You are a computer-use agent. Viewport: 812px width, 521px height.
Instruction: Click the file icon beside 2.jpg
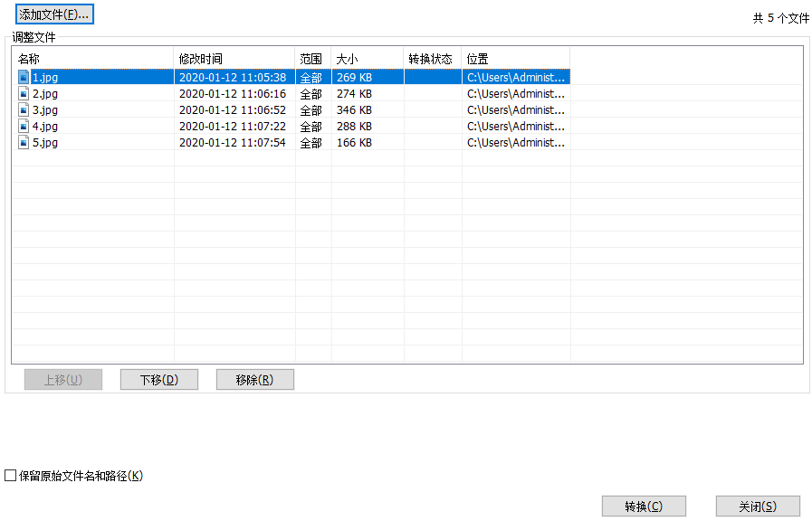coord(23,93)
